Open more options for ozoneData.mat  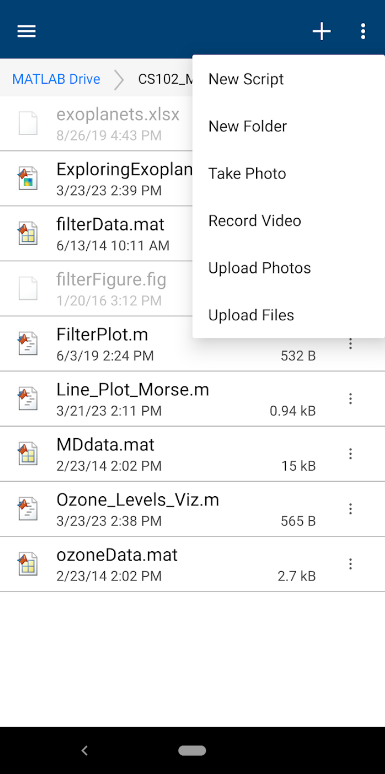(x=350, y=564)
